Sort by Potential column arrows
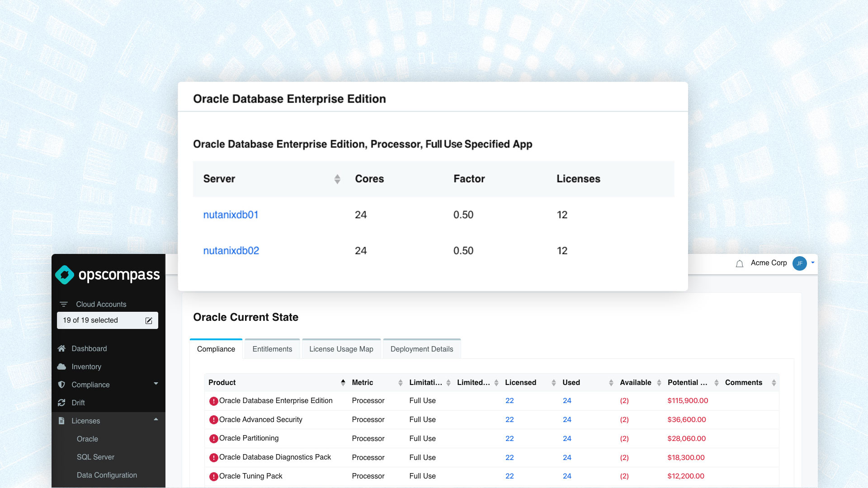 coord(717,383)
